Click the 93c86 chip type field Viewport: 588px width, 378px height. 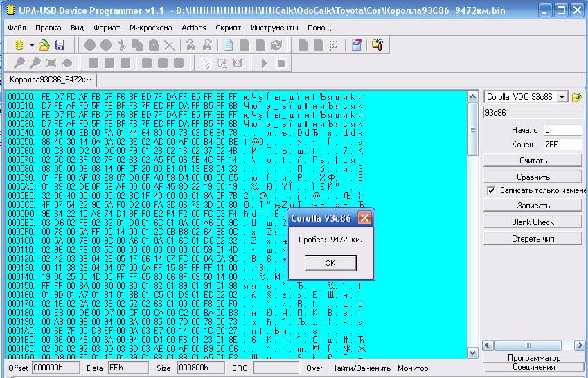tap(533, 112)
